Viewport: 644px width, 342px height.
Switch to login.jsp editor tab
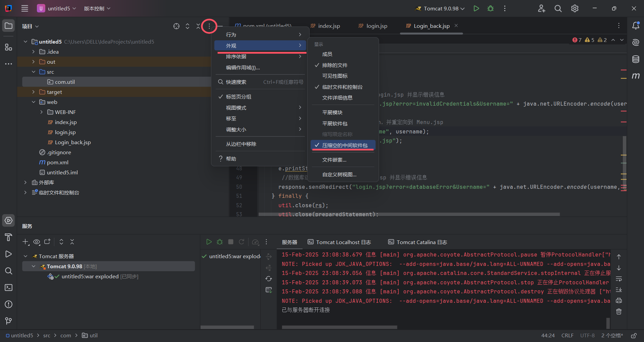[x=373, y=26]
